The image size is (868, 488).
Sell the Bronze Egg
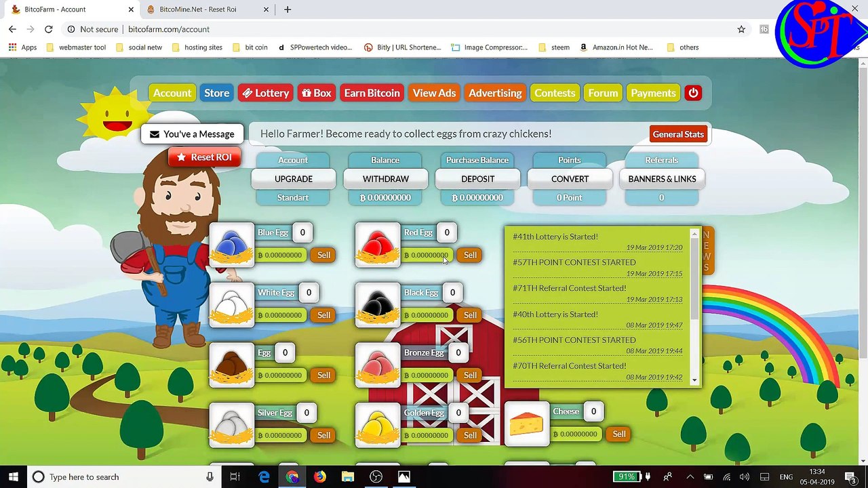pyautogui.click(x=470, y=375)
